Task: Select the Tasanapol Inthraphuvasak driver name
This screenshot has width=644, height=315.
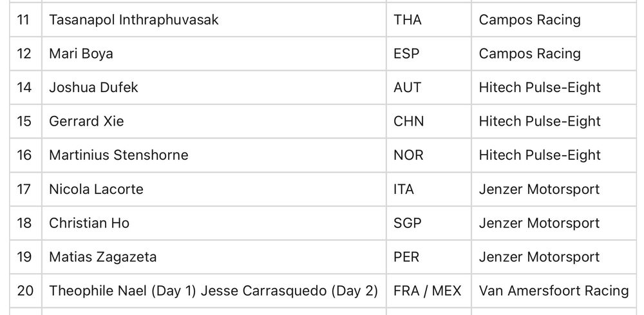Action: click(x=134, y=20)
